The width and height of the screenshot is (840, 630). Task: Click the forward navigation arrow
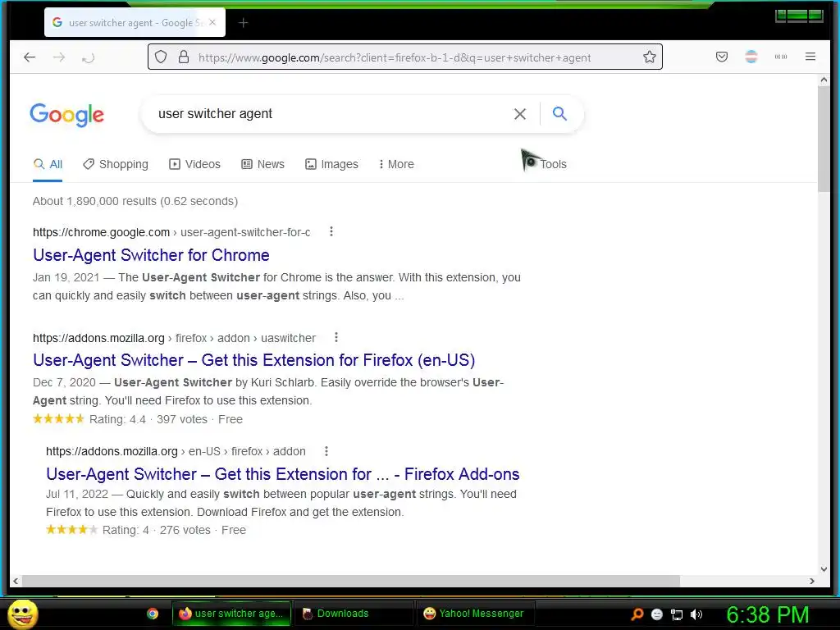[59, 57]
